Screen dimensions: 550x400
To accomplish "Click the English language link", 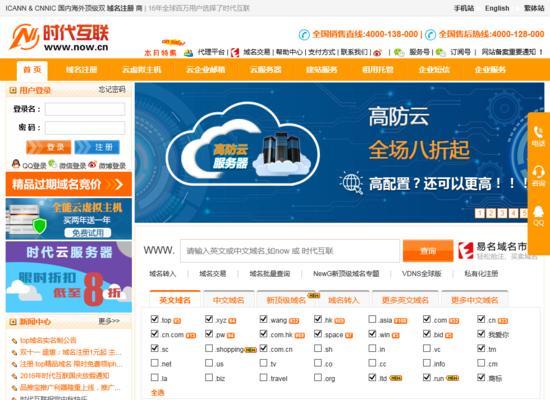I will [x=497, y=8].
